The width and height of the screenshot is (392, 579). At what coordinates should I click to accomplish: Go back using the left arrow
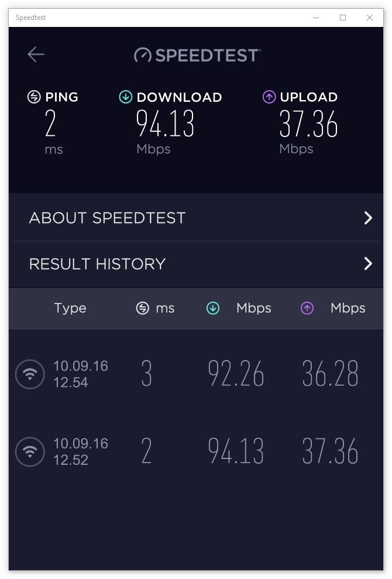click(36, 54)
